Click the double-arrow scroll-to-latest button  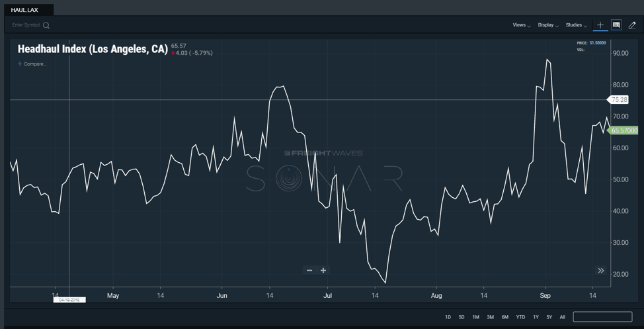(601, 270)
